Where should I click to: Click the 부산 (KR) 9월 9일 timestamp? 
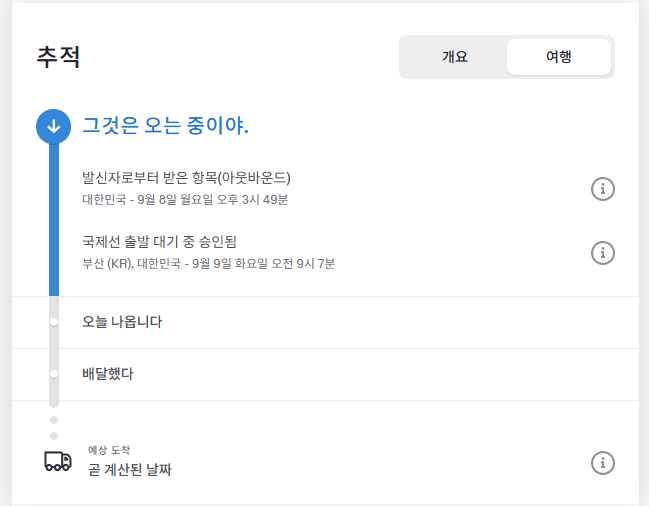pos(208,264)
